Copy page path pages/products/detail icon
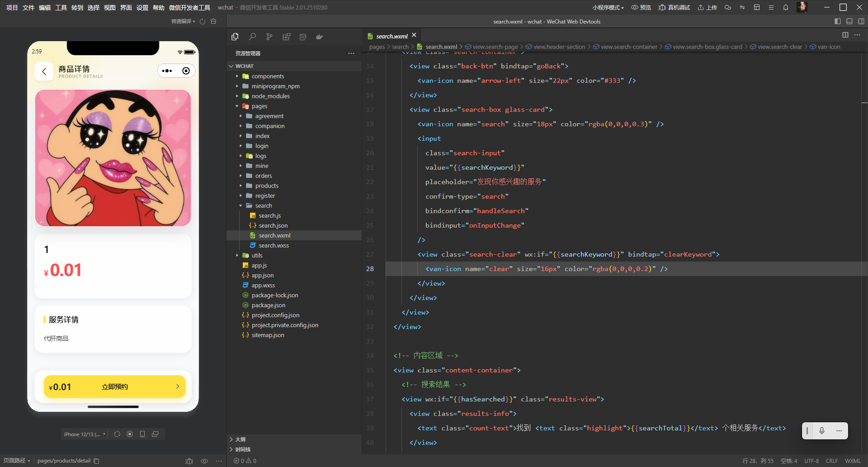Viewport: 868px width, 467px height. pyautogui.click(x=96, y=461)
